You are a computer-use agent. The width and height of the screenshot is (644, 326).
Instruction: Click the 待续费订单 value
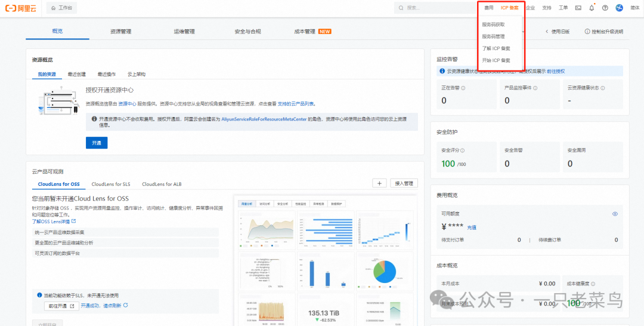click(x=616, y=239)
